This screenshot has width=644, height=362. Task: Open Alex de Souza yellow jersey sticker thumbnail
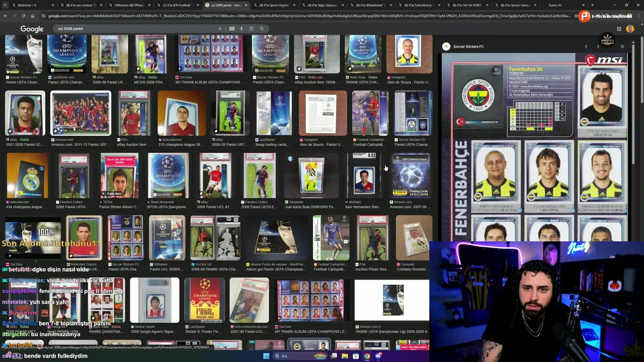[x=409, y=54]
